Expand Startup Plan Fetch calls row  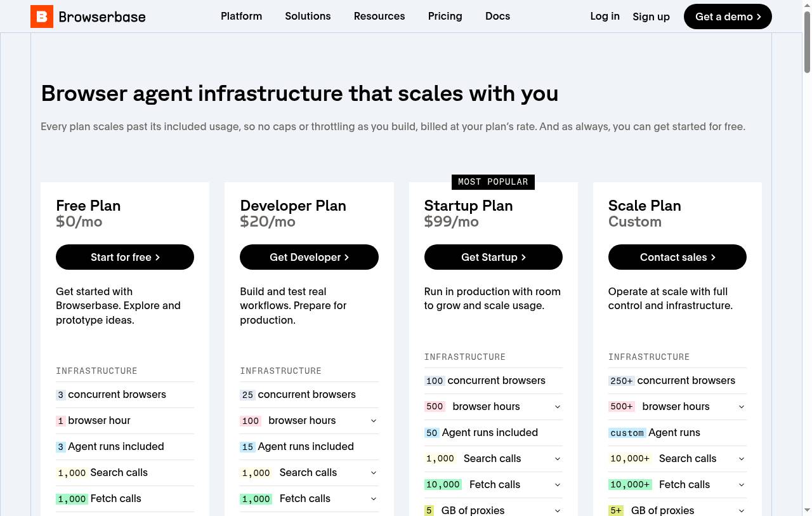[493, 485]
